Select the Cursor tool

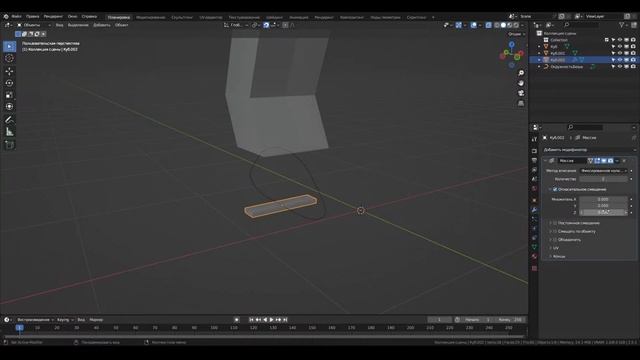[x=9, y=58]
